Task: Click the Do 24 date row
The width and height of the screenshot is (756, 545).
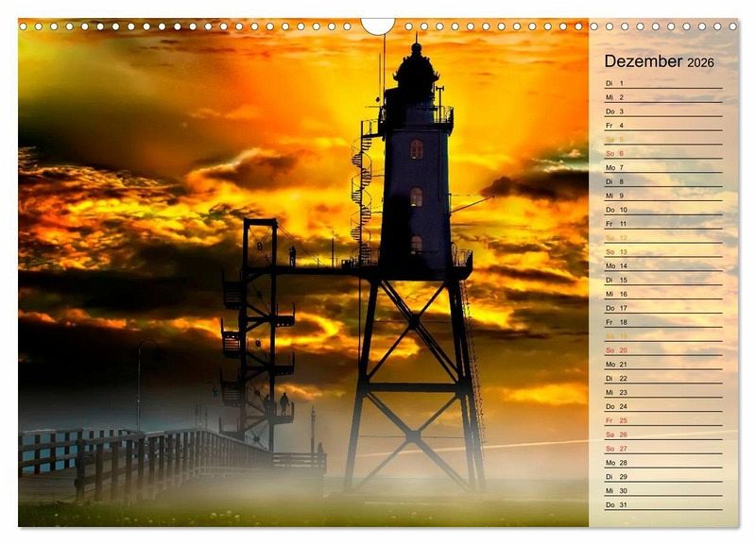Action: tap(662, 406)
